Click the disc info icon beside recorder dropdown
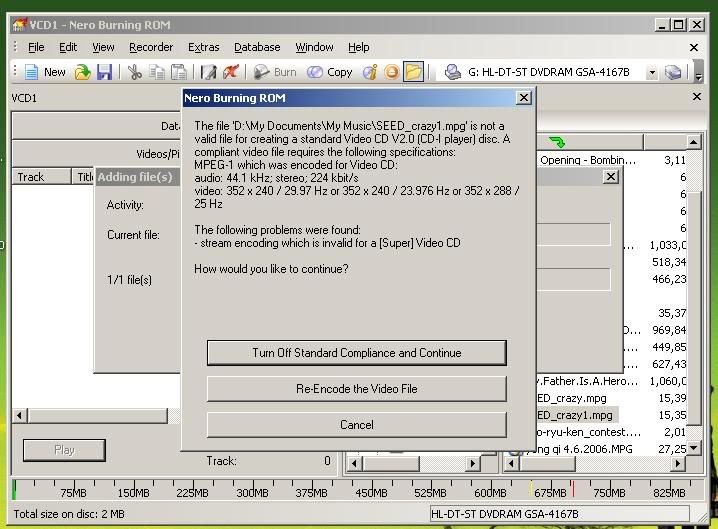Image resolution: width=718 pixels, height=529 pixels. pos(673,72)
